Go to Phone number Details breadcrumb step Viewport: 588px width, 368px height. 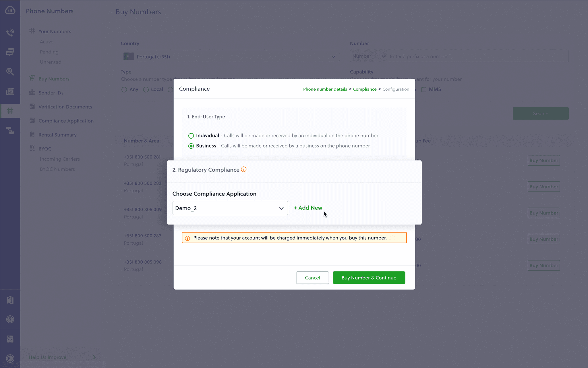(x=325, y=89)
